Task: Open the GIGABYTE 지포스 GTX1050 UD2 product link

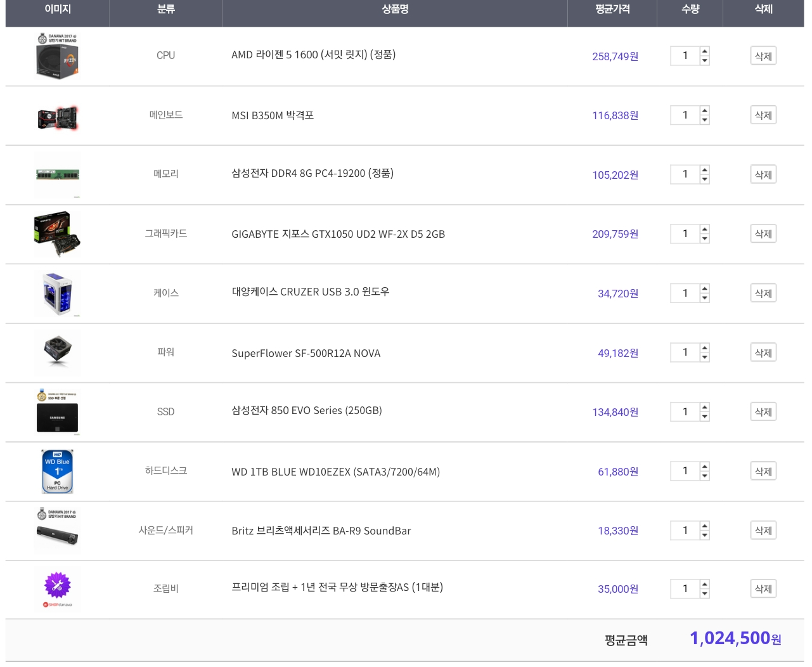Action: pos(338,234)
